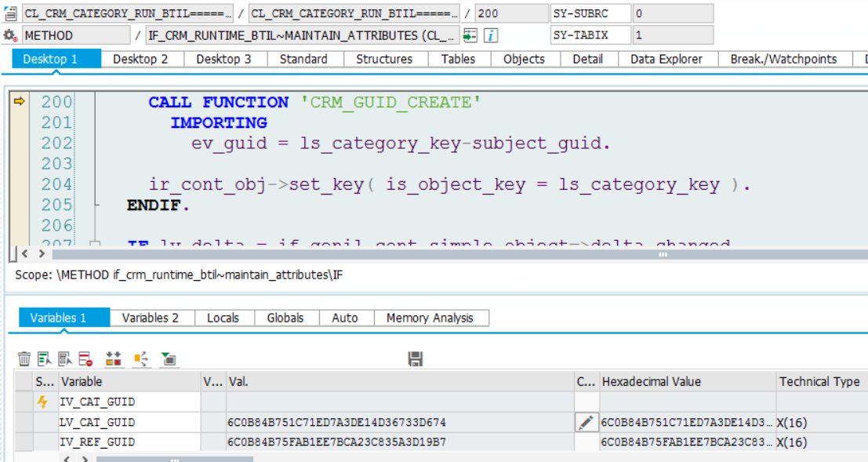Open the Memory Analysis tab

pos(430,318)
